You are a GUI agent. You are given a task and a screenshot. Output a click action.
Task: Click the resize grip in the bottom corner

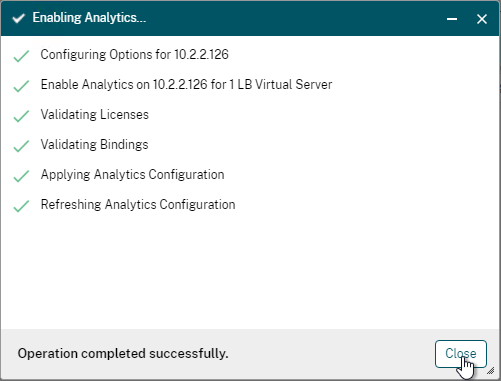click(491, 370)
